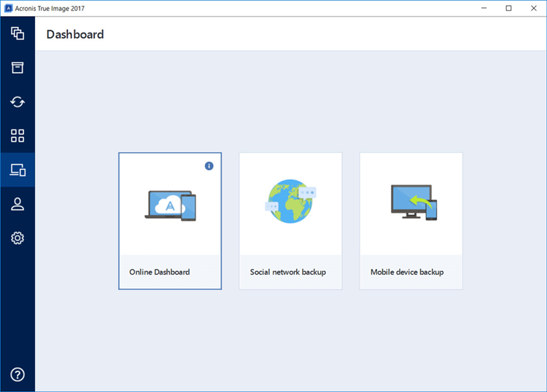Open Help via the question mark icon

(x=18, y=375)
